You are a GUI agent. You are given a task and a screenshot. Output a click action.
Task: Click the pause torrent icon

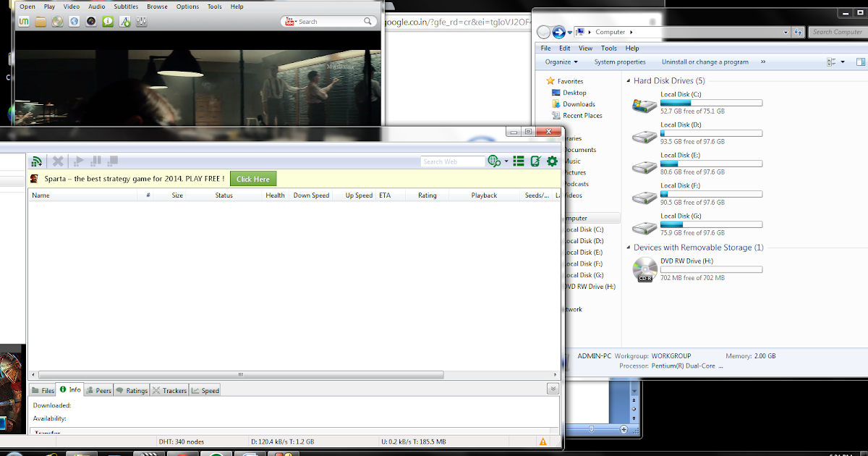click(x=95, y=161)
